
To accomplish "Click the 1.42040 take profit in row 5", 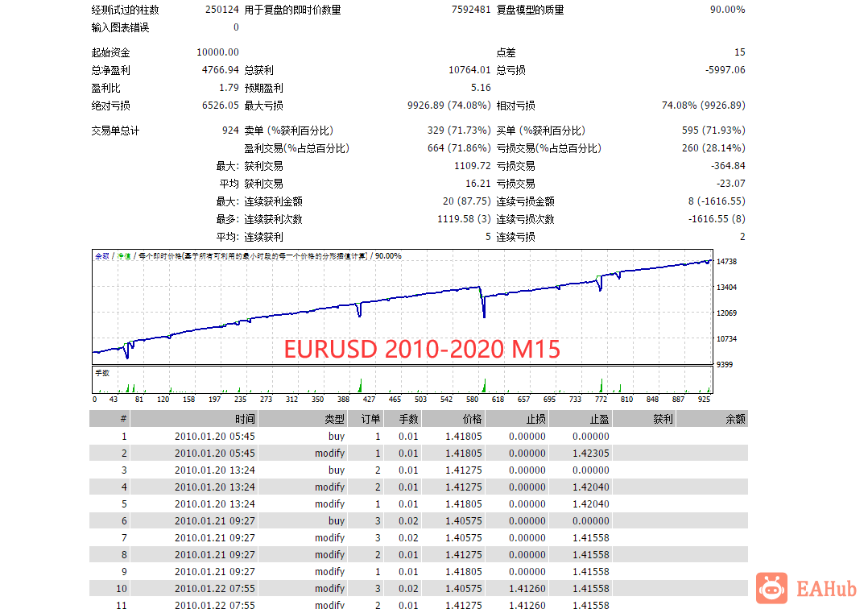I will coord(591,503).
